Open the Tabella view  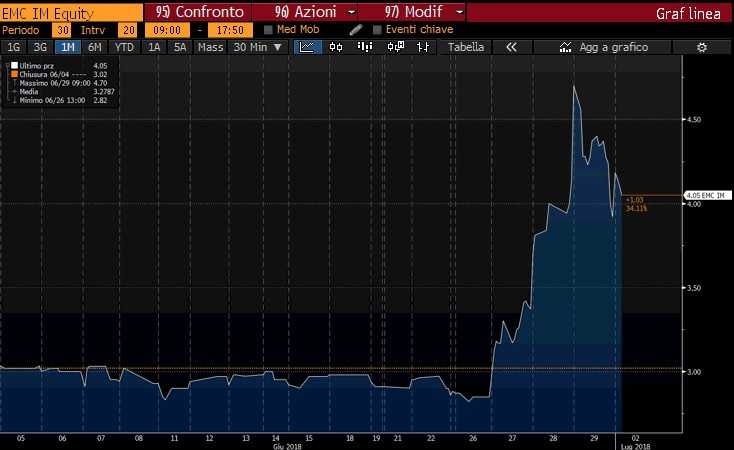click(466, 47)
